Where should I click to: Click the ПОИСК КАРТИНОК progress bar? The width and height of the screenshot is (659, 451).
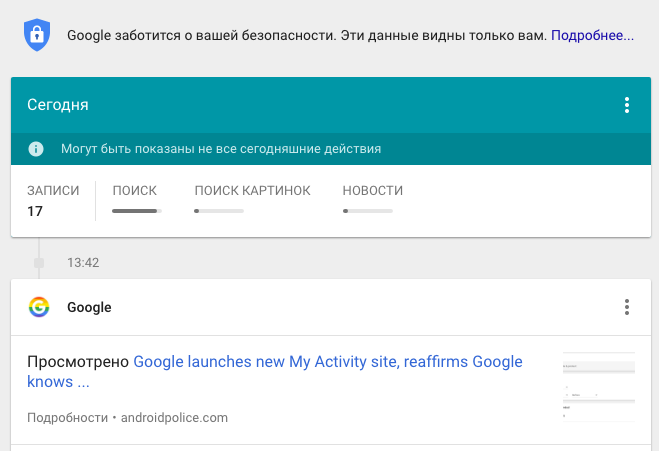(219, 211)
